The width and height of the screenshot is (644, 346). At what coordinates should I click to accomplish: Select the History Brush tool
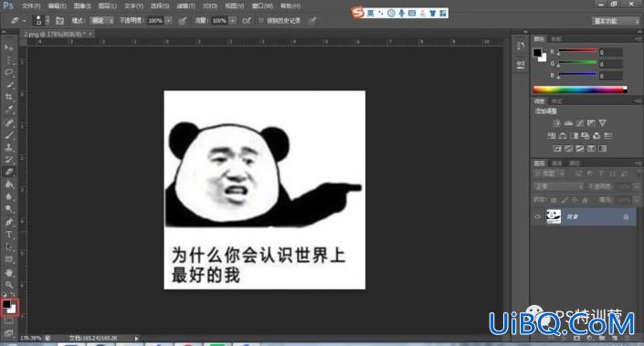[x=8, y=160]
